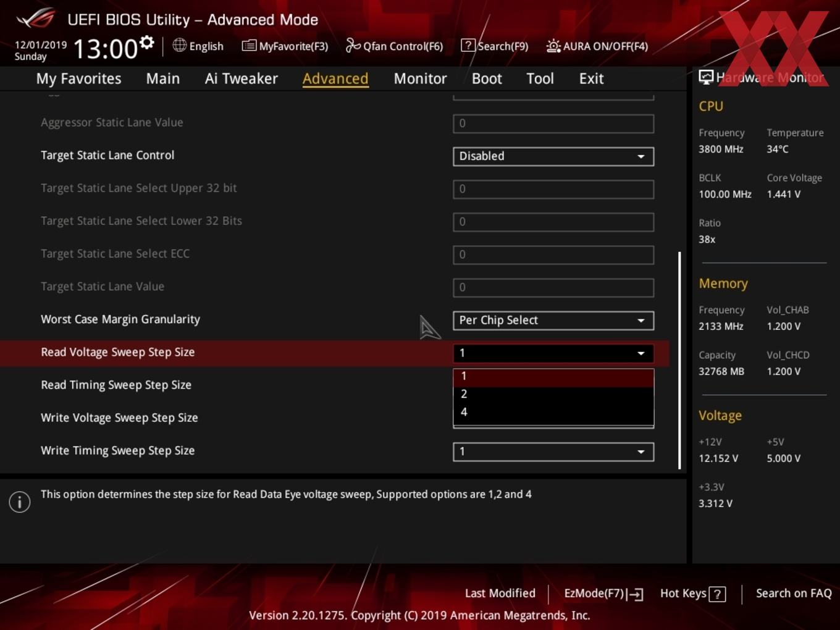
Task: Go to Monitor tab
Action: pyautogui.click(x=420, y=78)
